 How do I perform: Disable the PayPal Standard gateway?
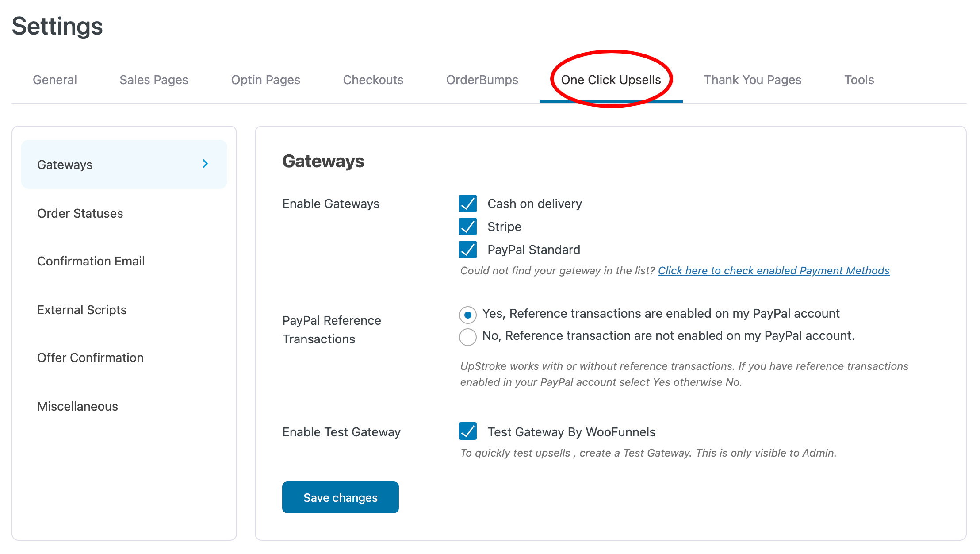point(467,250)
